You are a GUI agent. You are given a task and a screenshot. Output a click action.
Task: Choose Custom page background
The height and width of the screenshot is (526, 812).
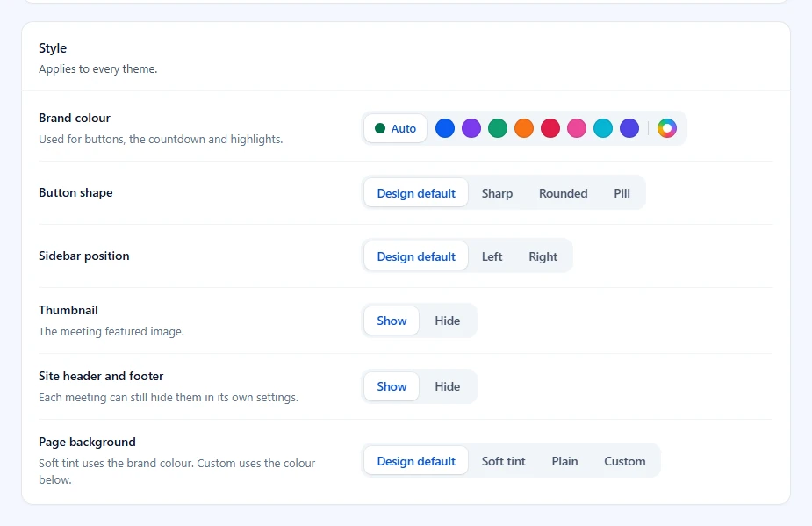[x=625, y=461]
